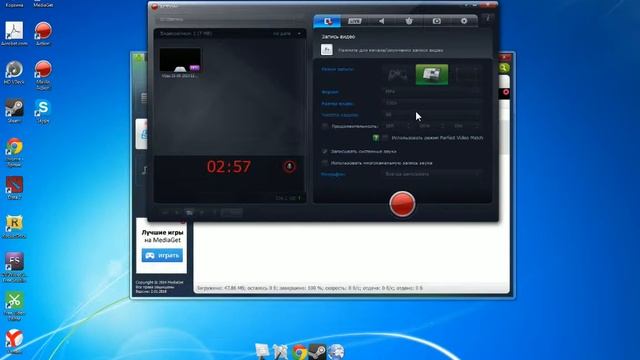The height and width of the screenshot is (360, 640).
Task: Toggle the microphone icon beside the timer
Action: (289, 167)
